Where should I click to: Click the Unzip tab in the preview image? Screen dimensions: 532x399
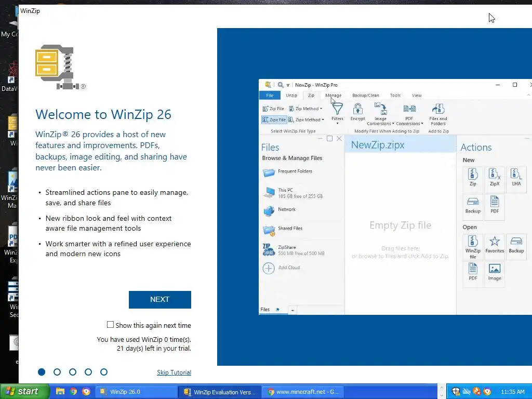(x=291, y=96)
